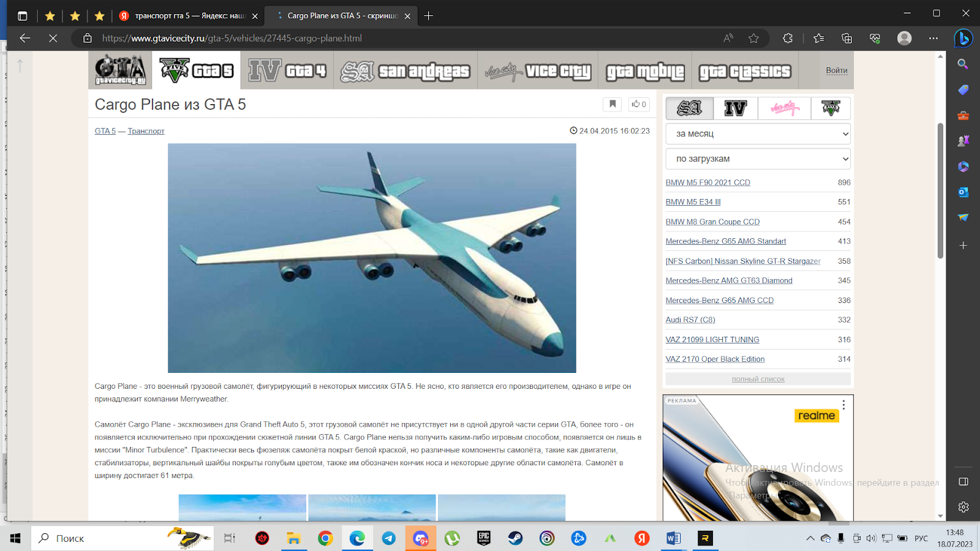This screenshot has height=551, width=980.
Task: Open the 'за месяц' period dropdown
Action: (x=758, y=134)
